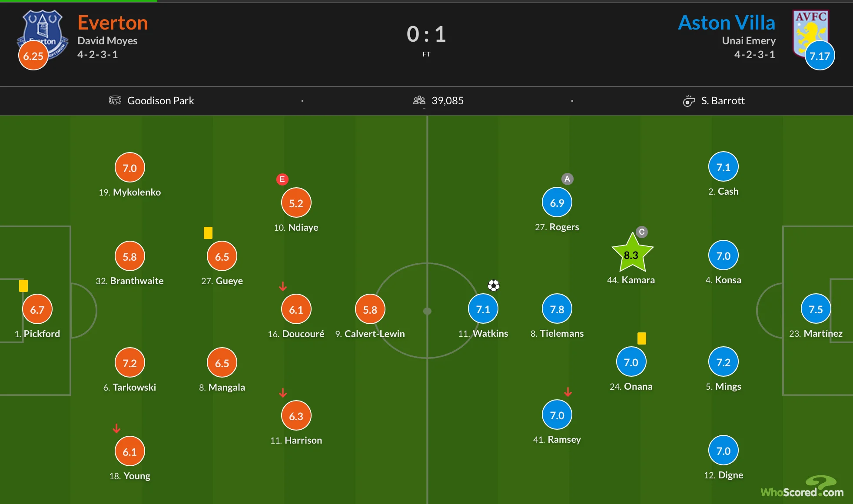Image resolution: width=853 pixels, height=504 pixels.
Task: Click the substitution arrow above Ramsey
Action: click(568, 392)
